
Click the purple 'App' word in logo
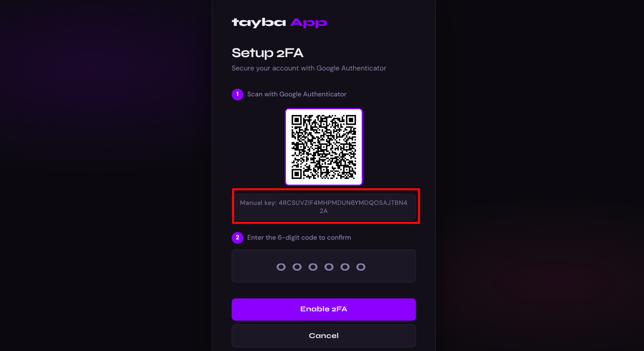pyautogui.click(x=309, y=23)
